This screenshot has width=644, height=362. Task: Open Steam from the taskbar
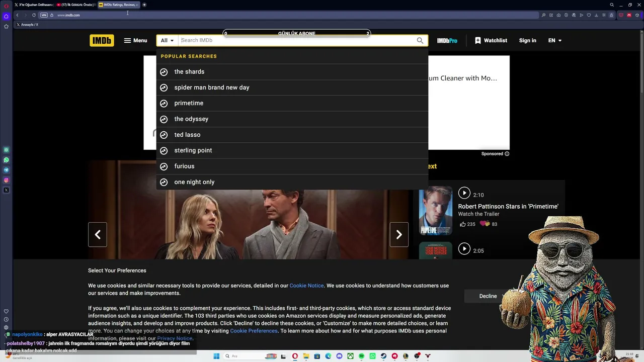383,356
